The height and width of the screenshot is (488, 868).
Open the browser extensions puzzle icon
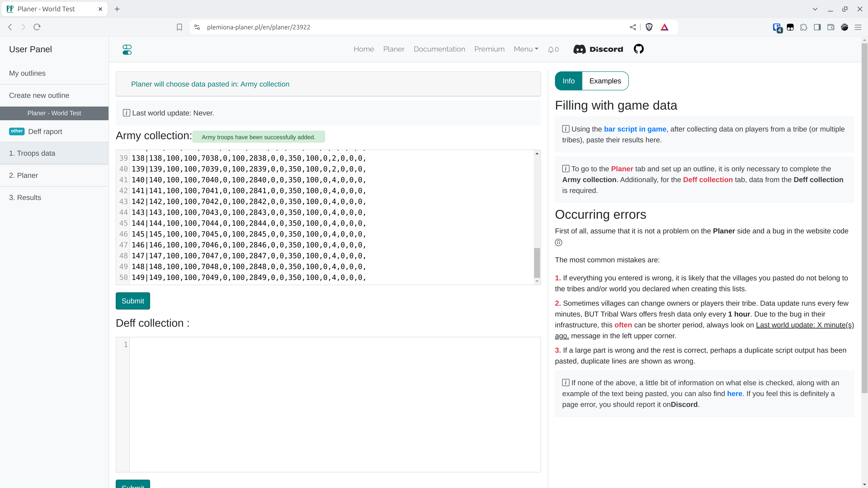[x=804, y=27]
